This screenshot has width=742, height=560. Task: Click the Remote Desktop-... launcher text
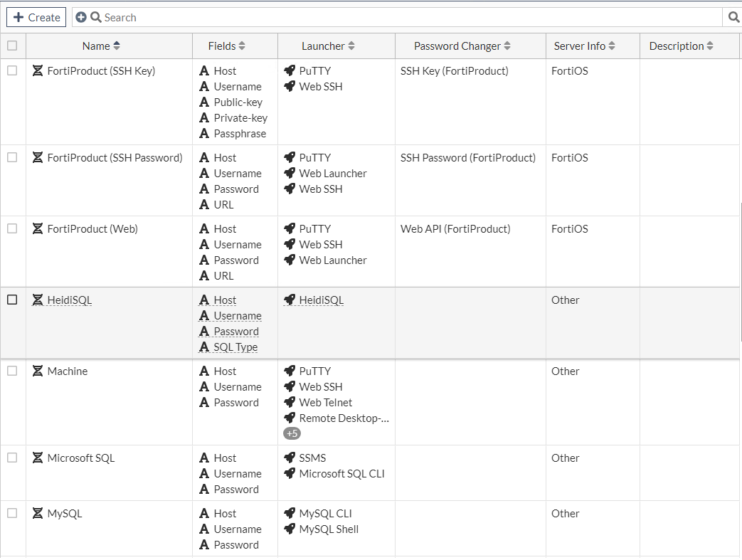[x=344, y=418]
